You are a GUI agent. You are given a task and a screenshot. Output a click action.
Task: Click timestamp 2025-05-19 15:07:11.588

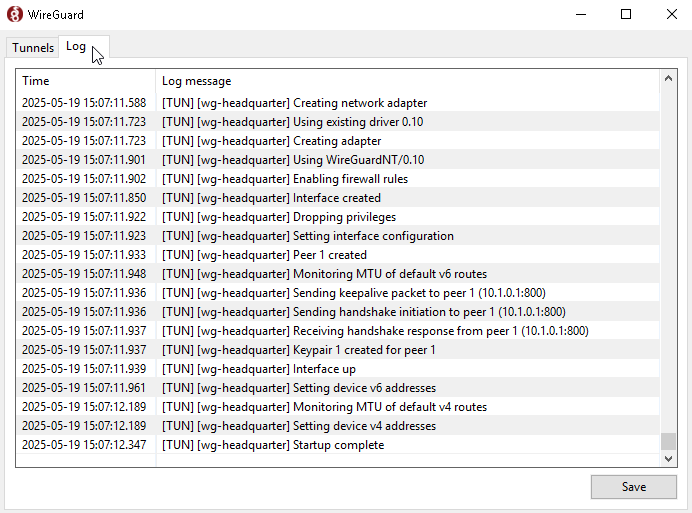pyautogui.click(x=84, y=103)
